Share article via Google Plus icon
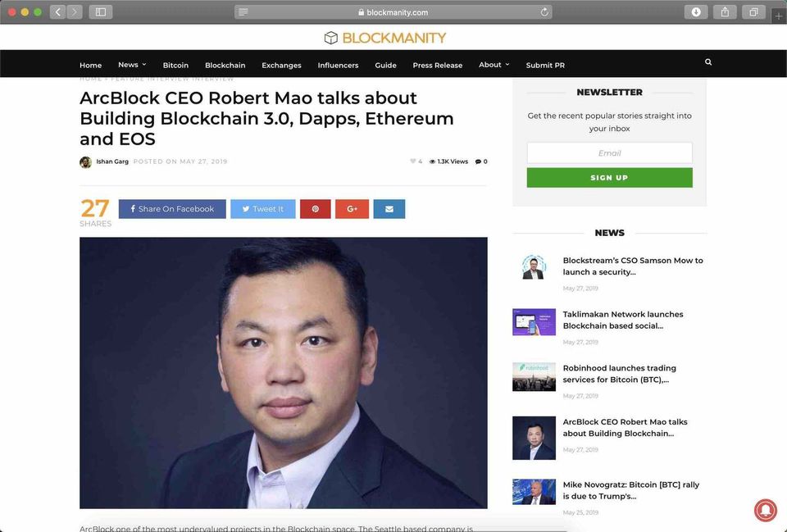Screen dimensions: 787x532 (352, 209)
